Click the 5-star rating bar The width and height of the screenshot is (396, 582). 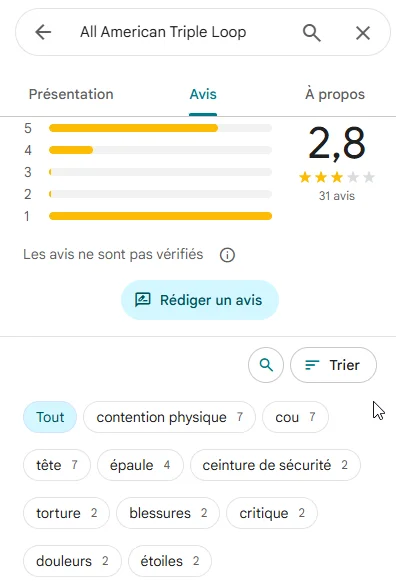point(160,128)
